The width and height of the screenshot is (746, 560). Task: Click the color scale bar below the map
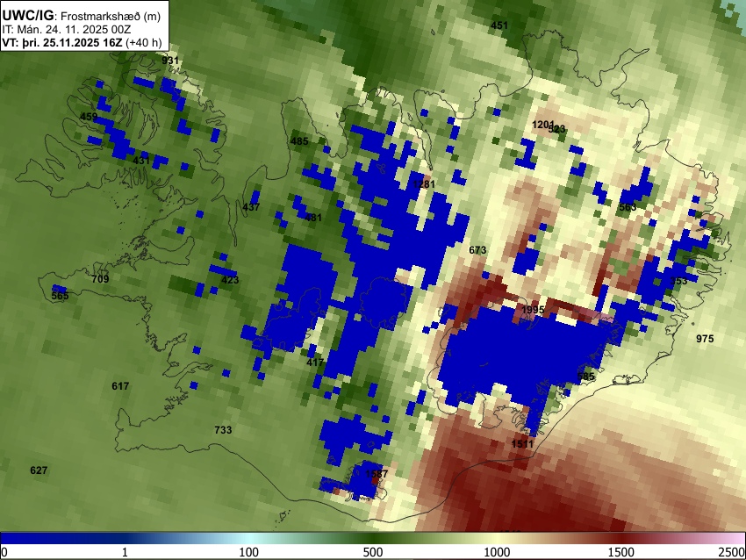373,538
